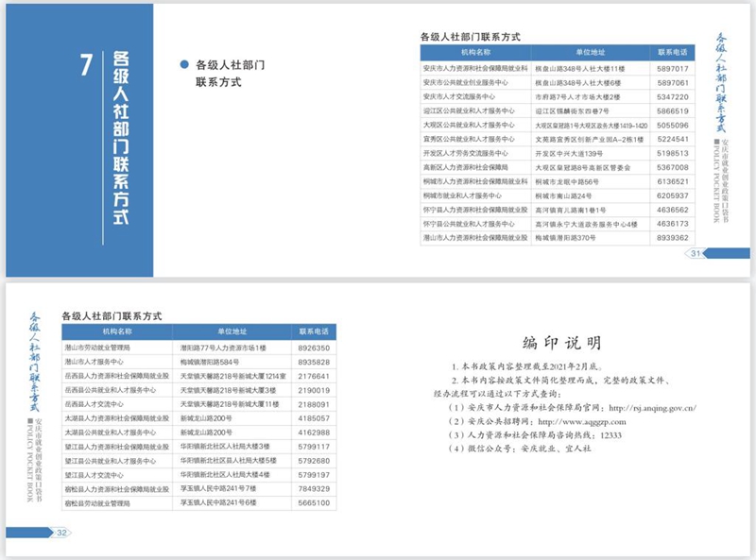Image resolution: width=756 pixels, height=560 pixels.
Task: Select phone number 5897061
Action: click(x=673, y=83)
